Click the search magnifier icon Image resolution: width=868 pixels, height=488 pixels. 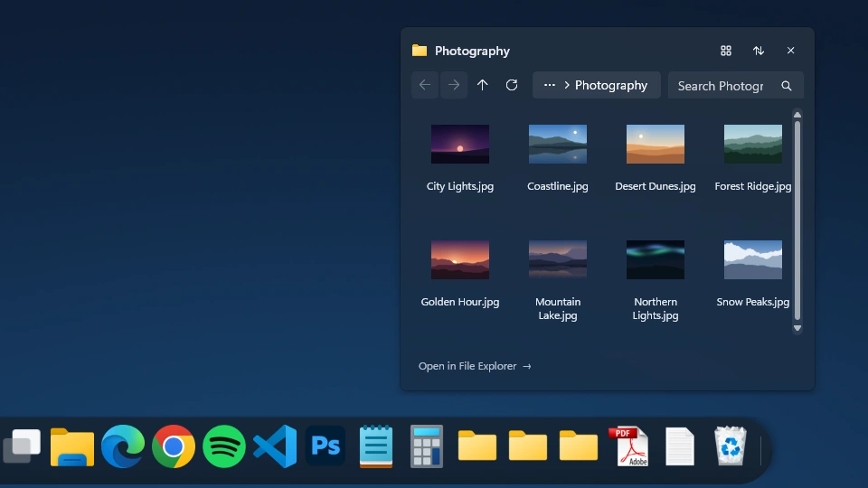pyautogui.click(x=786, y=86)
